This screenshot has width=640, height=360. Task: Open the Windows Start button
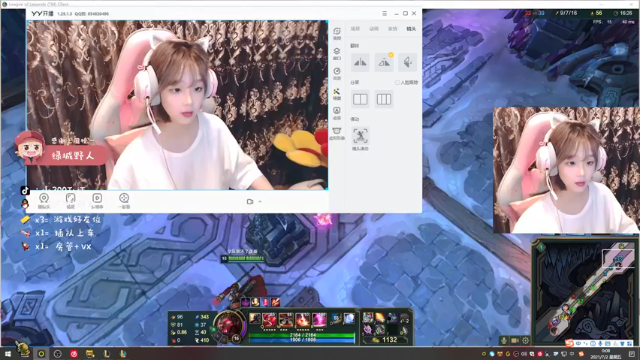[7, 354]
